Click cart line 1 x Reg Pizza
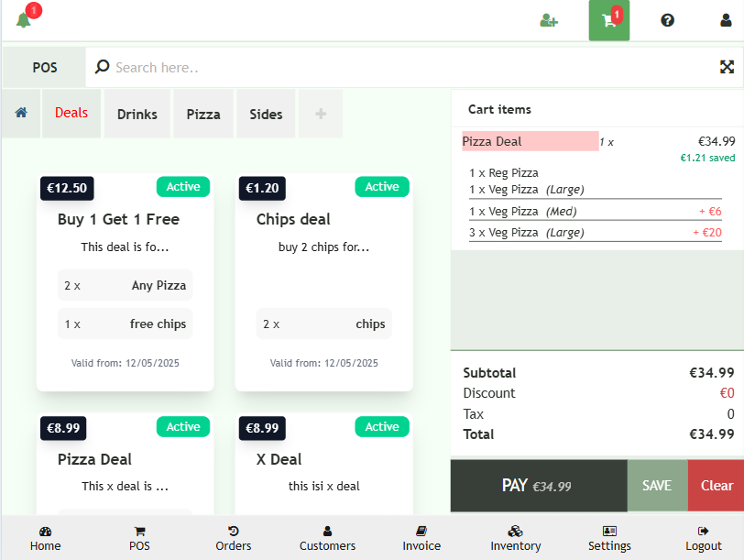 (503, 172)
